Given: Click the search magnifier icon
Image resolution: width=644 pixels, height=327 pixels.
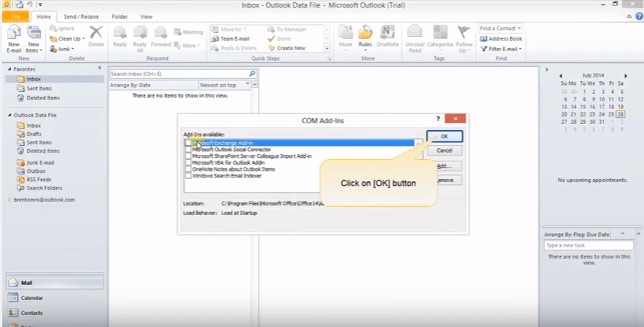Looking at the screenshot, I should point(252,74).
